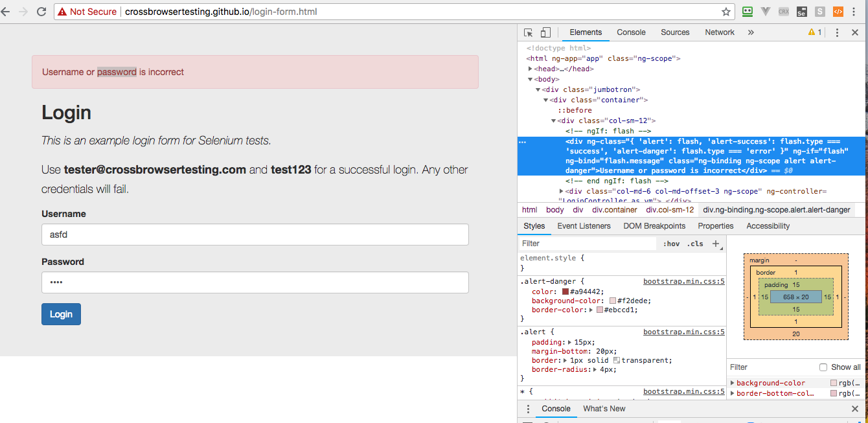
Task: Select the body breadcrumb
Action: point(555,210)
